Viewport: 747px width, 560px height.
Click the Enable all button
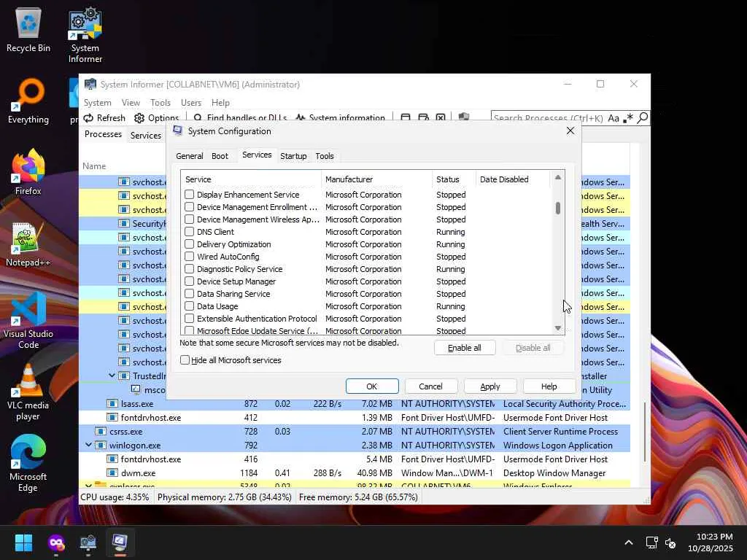[x=465, y=348]
